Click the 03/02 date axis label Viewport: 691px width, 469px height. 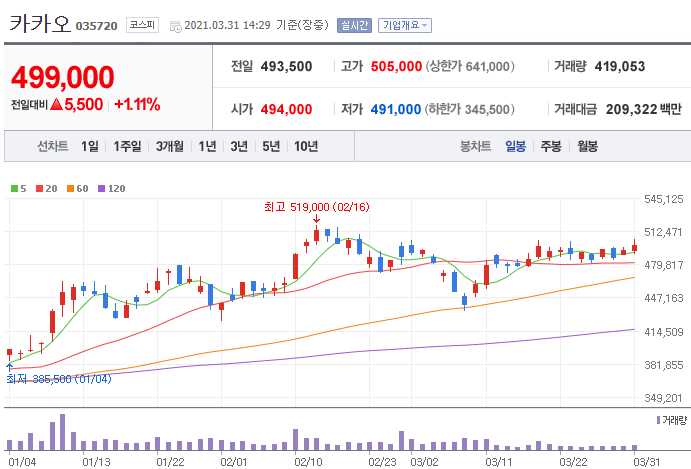tap(424, 462)
